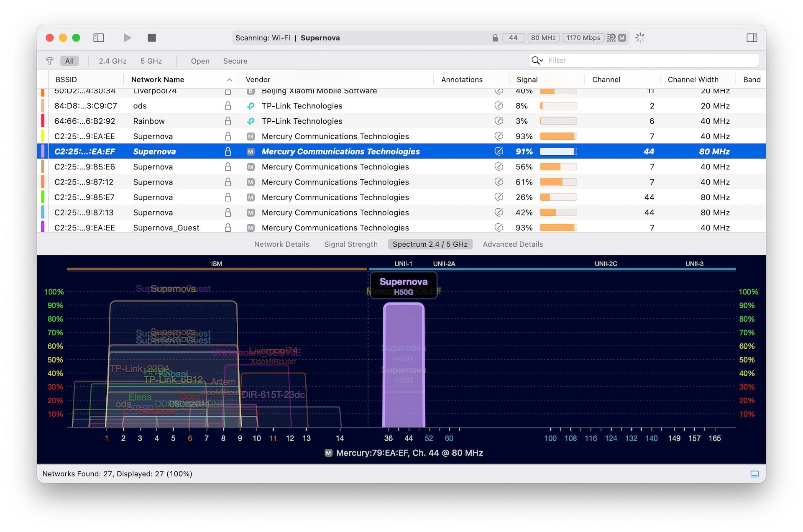803x532 pixels.
Task: Sort by the Channel Width column header
Action: (693, 79)
